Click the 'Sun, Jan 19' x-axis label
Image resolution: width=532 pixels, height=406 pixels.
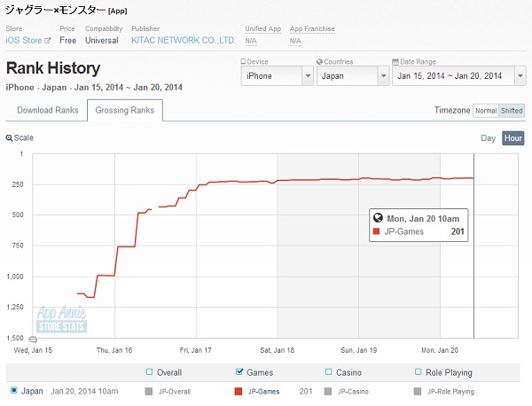pyautogui.click(x=359, y=350)
